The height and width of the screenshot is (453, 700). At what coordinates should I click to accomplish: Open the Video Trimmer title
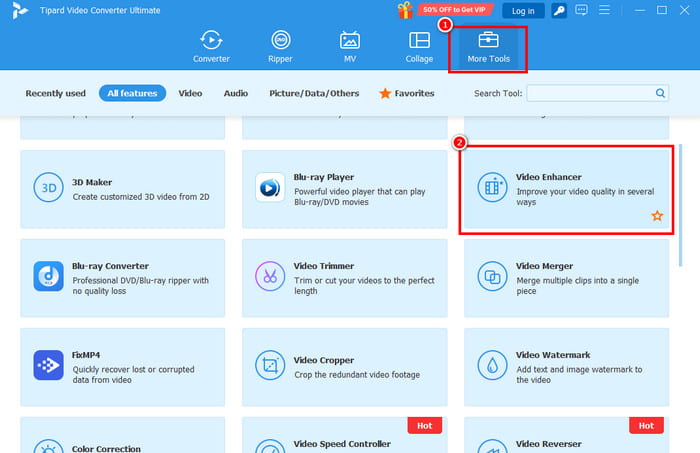click(324, 266)
